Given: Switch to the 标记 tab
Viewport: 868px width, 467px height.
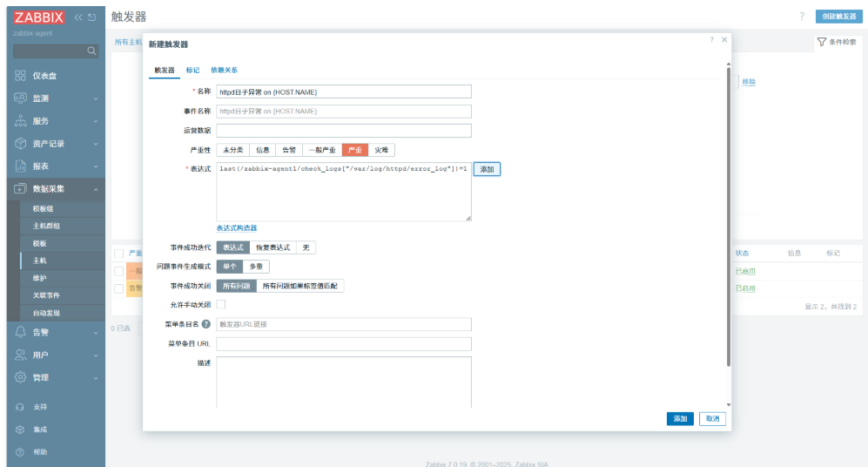Looking at the screenshot, I should click(192, 71).
